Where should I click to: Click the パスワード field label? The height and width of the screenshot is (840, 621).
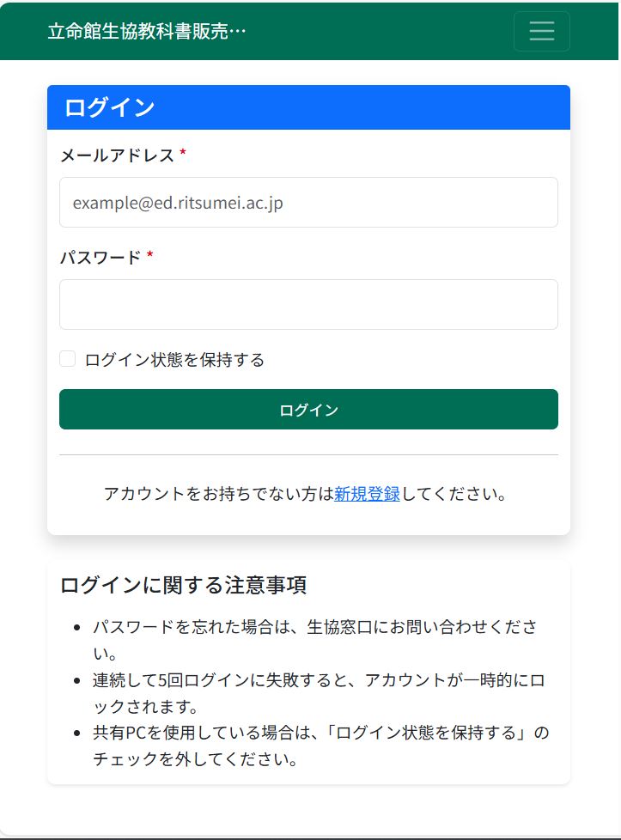coord(100,257)
